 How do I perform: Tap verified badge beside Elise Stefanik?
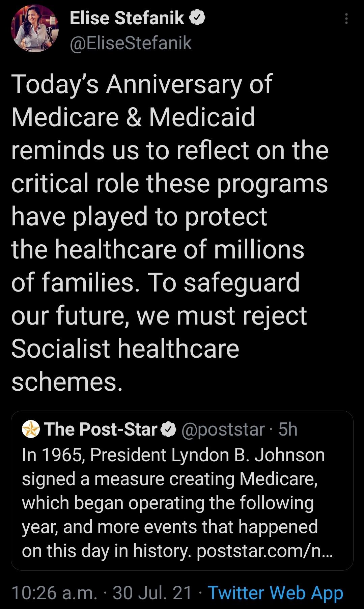[x=198, y=18]
